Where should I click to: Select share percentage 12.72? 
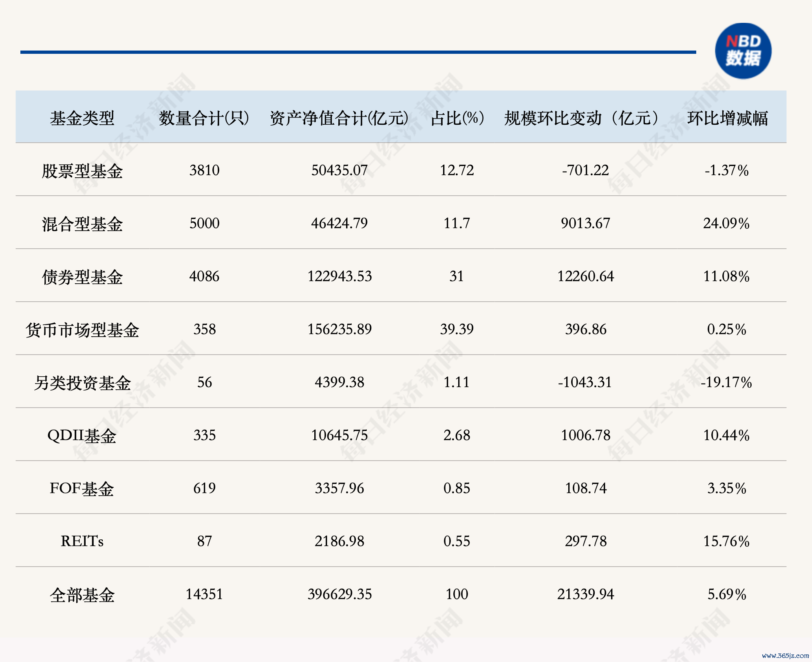(x=457, y=170)
